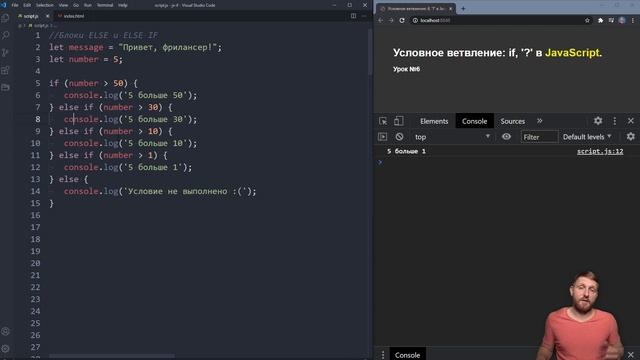
Task: Open a new browser tab
Action: coord(463,8)
